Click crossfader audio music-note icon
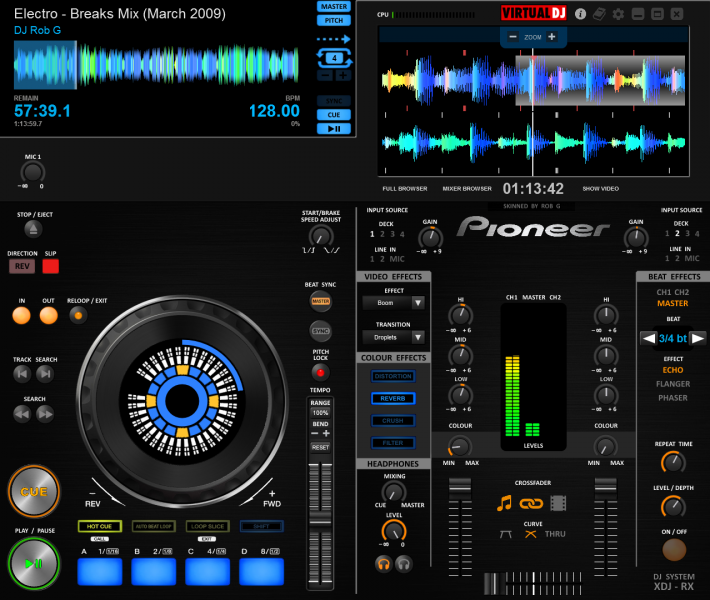Viewport: 710px width, 600px height. [x=504, y=503]
